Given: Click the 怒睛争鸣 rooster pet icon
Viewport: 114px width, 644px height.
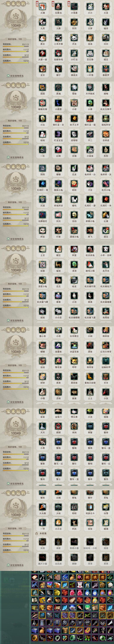Looking at the screenshot, I should (58, 53).
